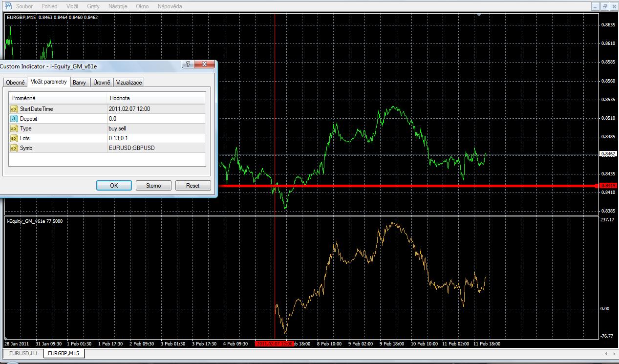Select the Type variable name
This screenshot has width=619, height=364.
coord(26,128)
